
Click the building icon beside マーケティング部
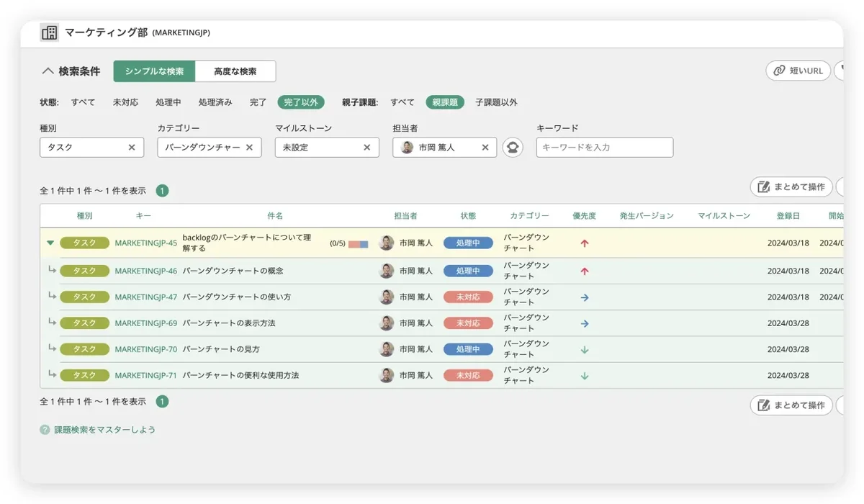tap(49, 32)
